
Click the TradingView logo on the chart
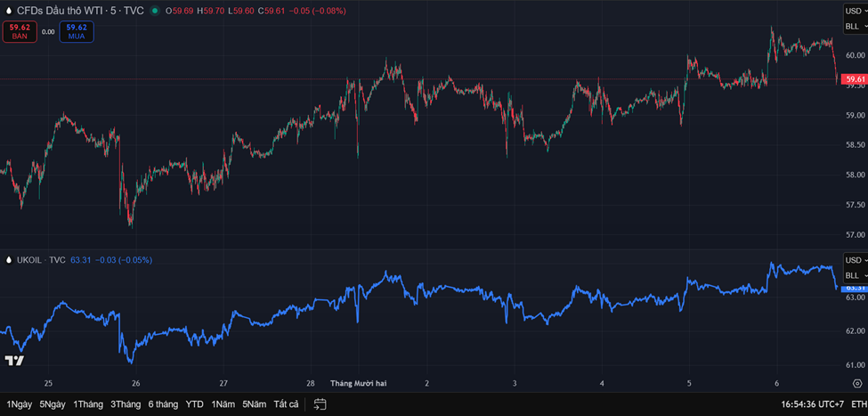pyautogui.click(x=14, y=361)
